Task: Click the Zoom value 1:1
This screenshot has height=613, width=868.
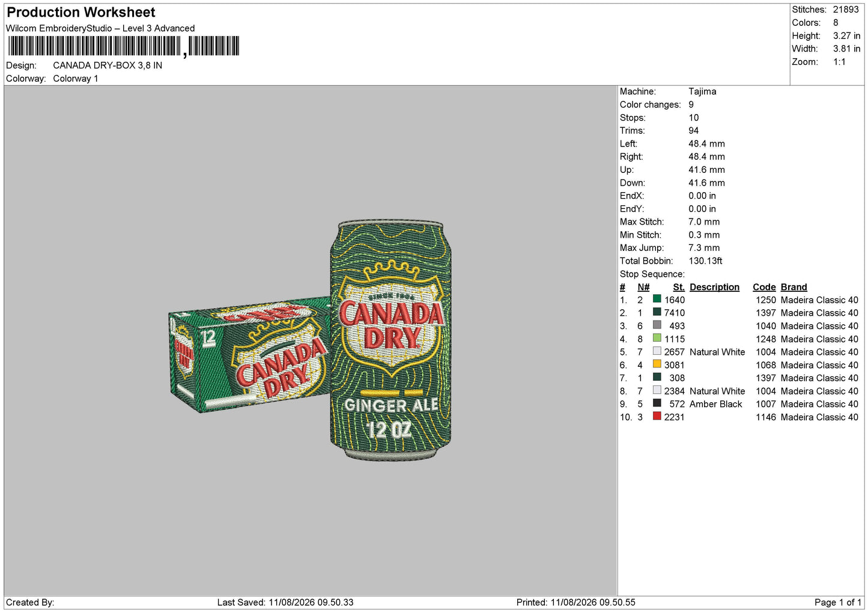Action: click(839, 62)
